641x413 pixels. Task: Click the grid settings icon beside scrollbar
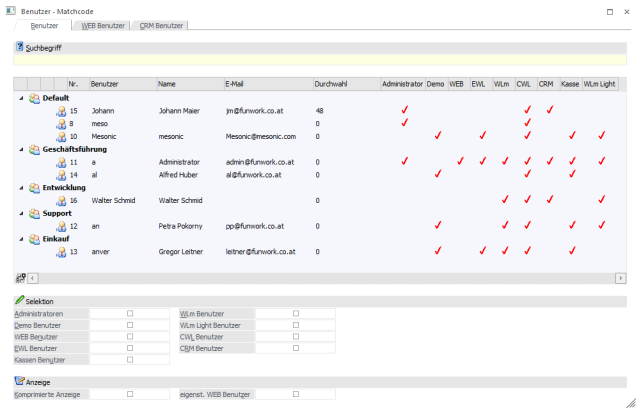click(x=21, y=277)
